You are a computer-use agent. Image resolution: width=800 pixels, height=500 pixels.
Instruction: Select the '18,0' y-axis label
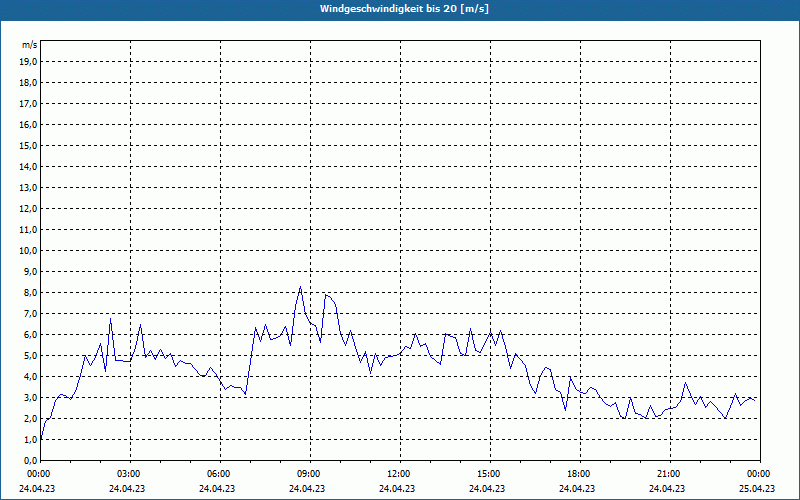(28, 83)
